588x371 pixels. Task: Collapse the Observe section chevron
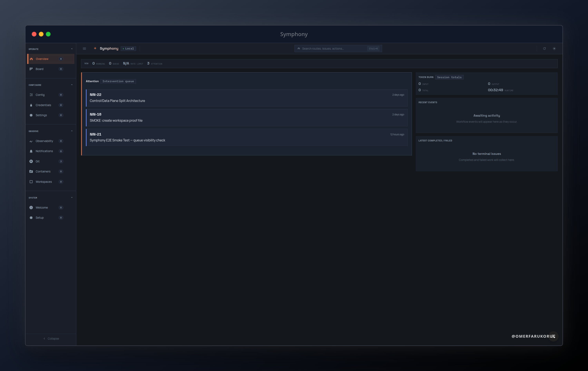[72, 131]
